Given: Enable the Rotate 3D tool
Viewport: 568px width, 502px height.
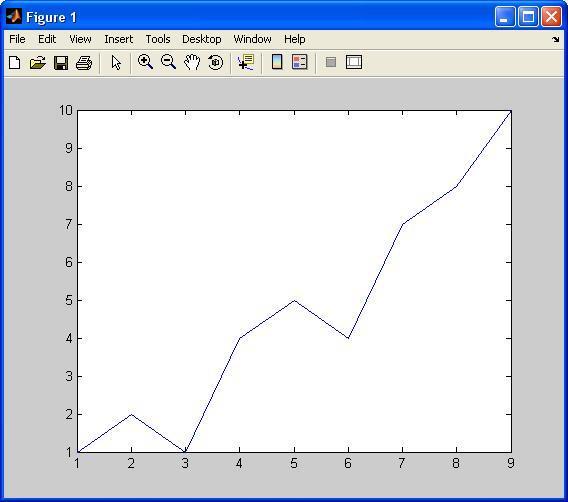Looking at the screenshot, I should [216, 62].
